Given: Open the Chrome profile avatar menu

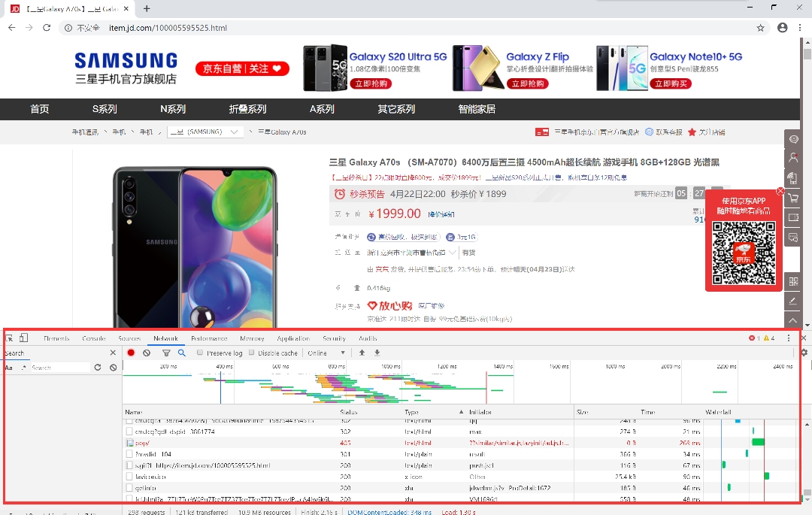Looking at the screenshot, I should click(783, 28).
